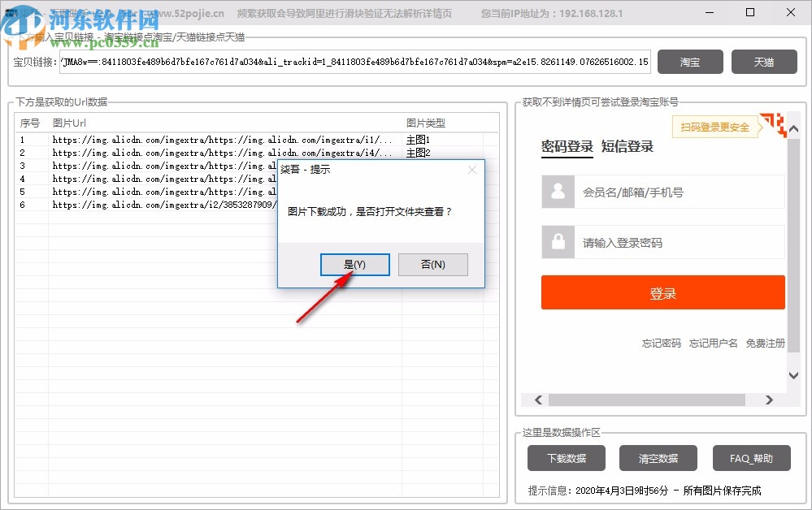Open the 忘记用户名 link
The width and height of the screenshot is (812, 510).
click(x=713, y=343)
